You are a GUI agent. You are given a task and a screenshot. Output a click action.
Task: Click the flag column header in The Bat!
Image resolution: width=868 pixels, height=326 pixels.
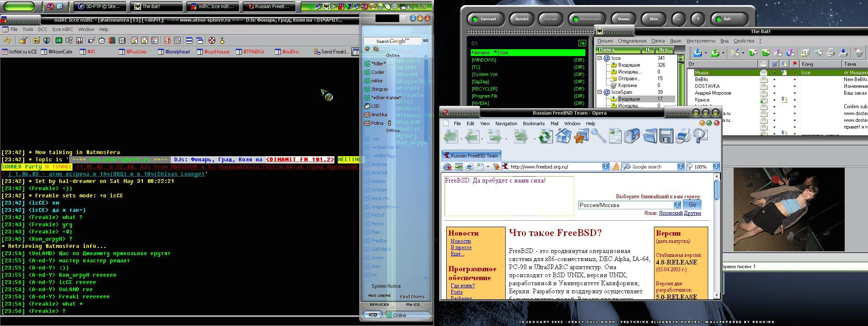[x=795, y=64]
